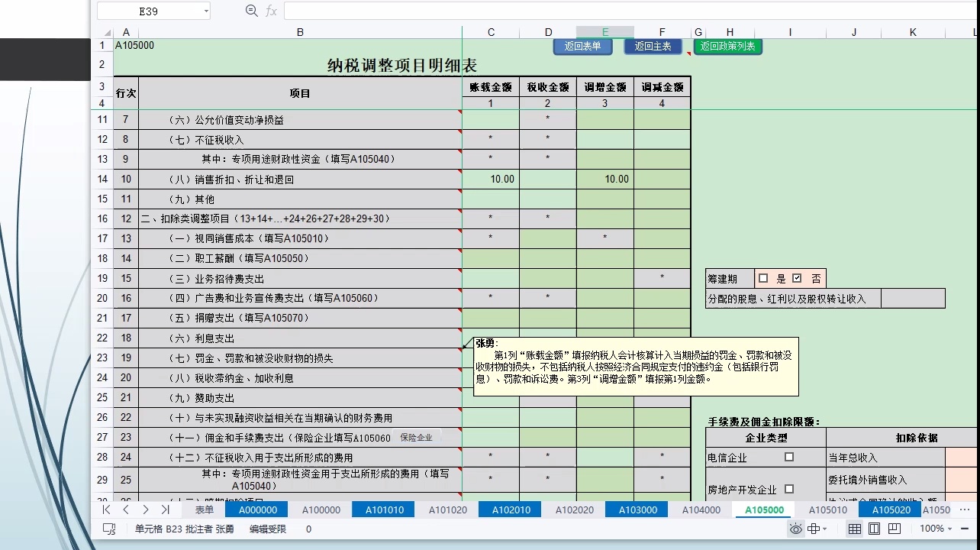Click the 返回政策列表 button
Viewport: 980px width, 550px height.
pyautogui.click(x=727, y=47)
